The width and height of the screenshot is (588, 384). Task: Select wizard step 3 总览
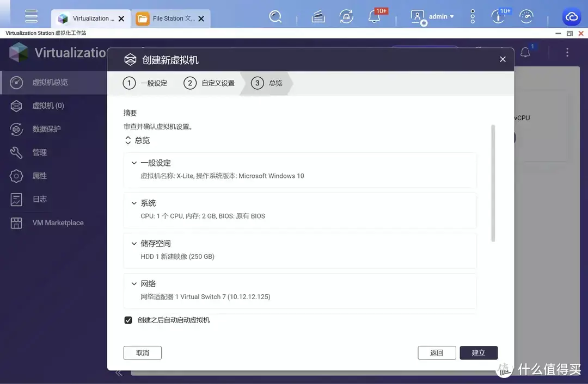pyautogui.click(x=266, y=83)
